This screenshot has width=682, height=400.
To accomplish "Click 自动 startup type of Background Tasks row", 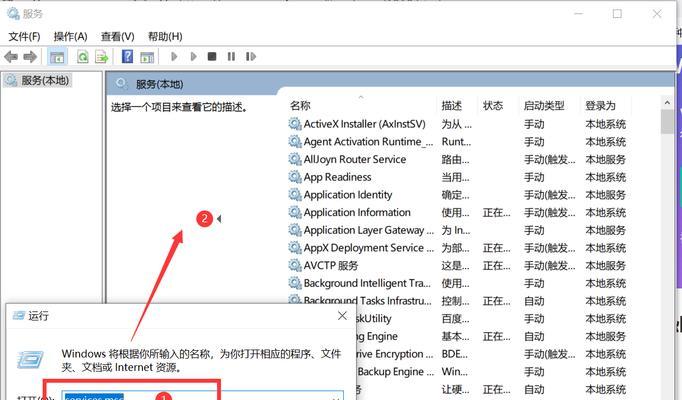I will click(534, 300).
